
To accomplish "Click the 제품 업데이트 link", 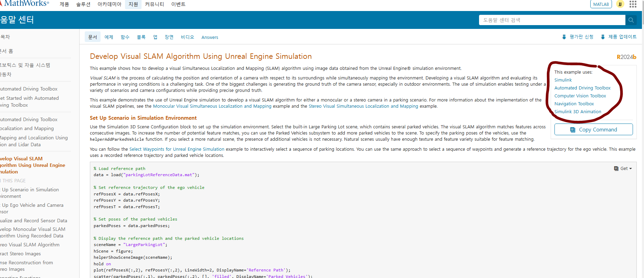I will 622,37.
